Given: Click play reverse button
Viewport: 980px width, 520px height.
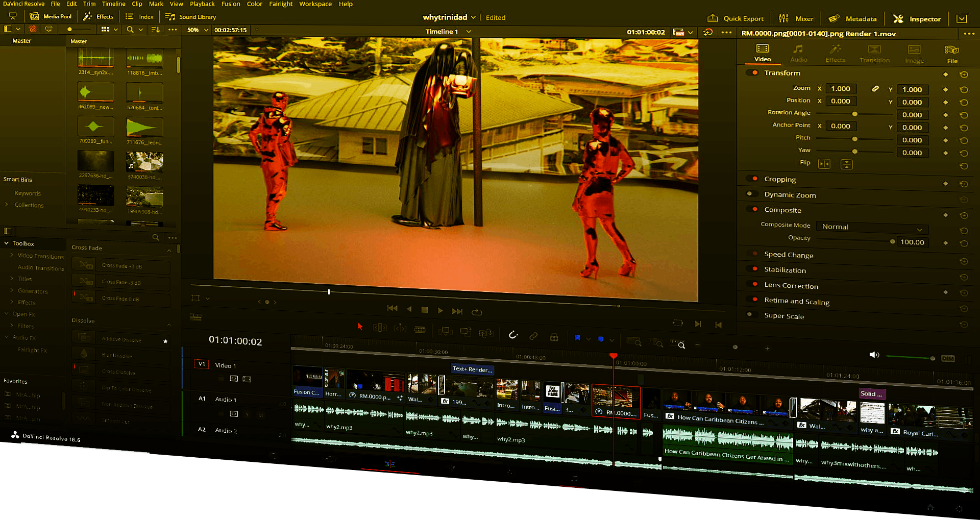Looking at the screenshot, I should 409,309.
